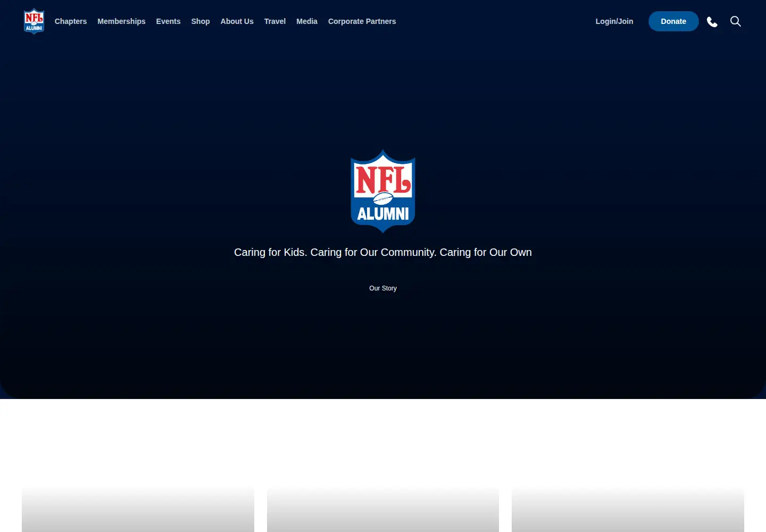Image resolution: width=766 pixels, height=532 pixels.
Task: Open the Chapters menu
Action: pyautogui.click(x=71, y=21)
